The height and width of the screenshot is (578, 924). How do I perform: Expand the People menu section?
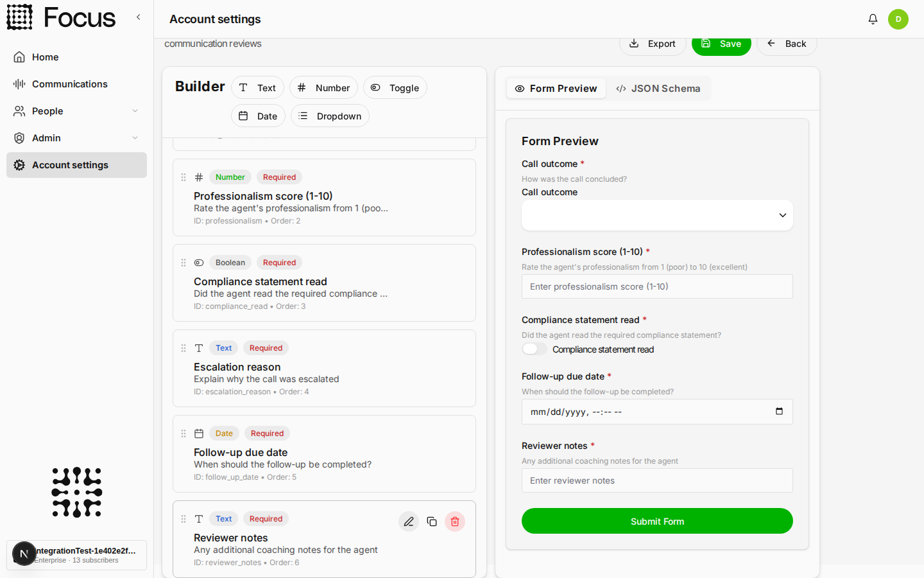(76, 111)
